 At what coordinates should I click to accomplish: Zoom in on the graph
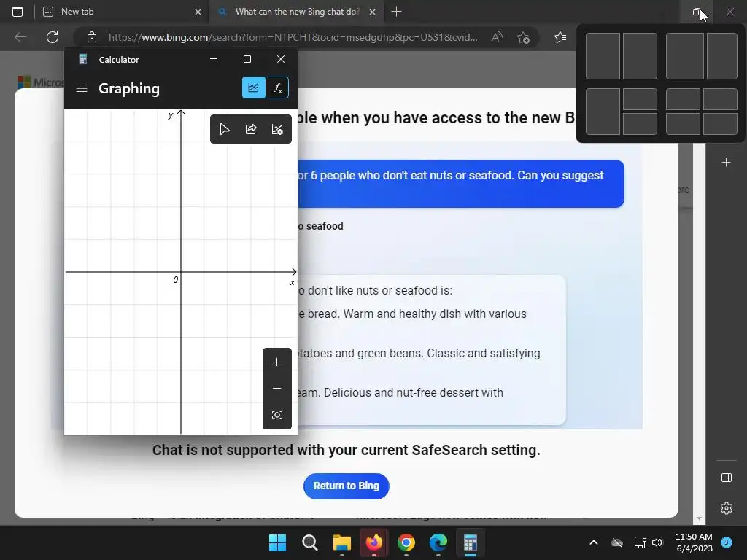[x=276, y=362]
